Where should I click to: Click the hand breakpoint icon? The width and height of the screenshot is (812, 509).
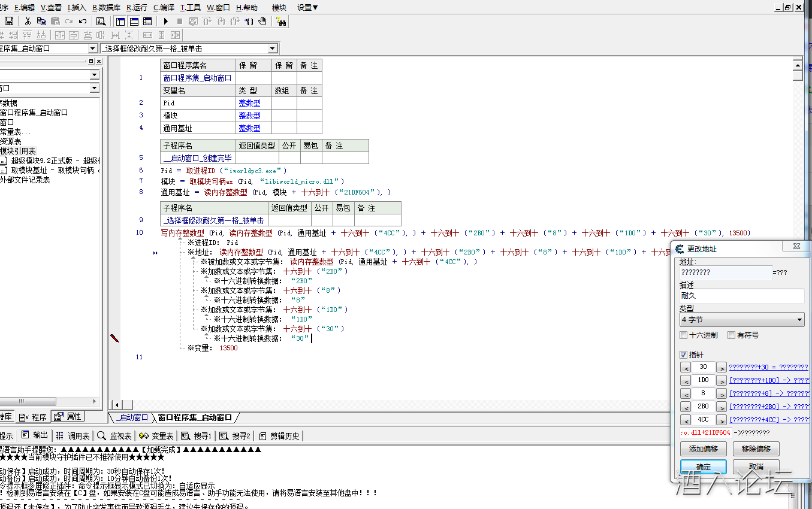(262, 21)
